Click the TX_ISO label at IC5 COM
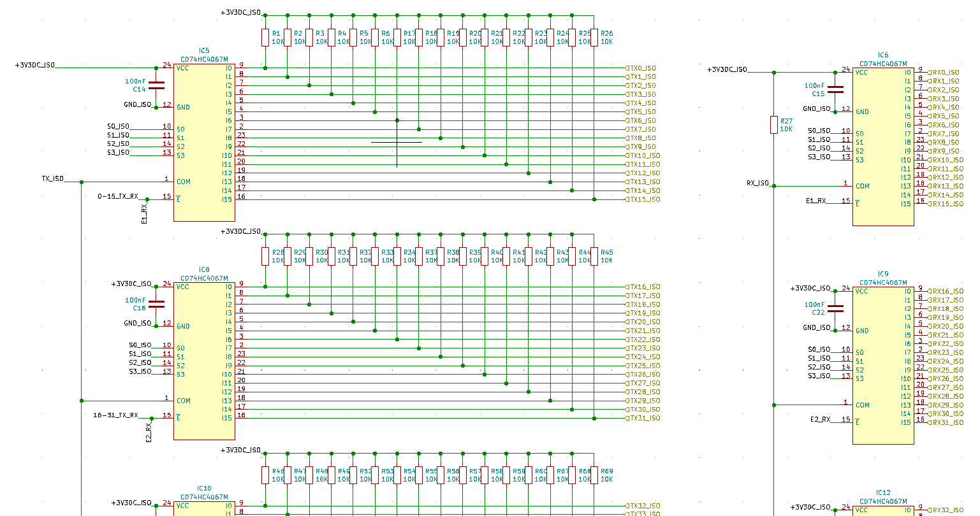Viewport: 980px width, 516px height. 53,179
